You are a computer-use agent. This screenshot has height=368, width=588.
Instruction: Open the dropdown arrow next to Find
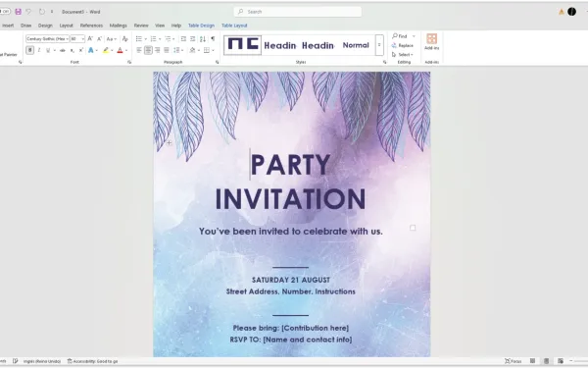coord(414,36)
